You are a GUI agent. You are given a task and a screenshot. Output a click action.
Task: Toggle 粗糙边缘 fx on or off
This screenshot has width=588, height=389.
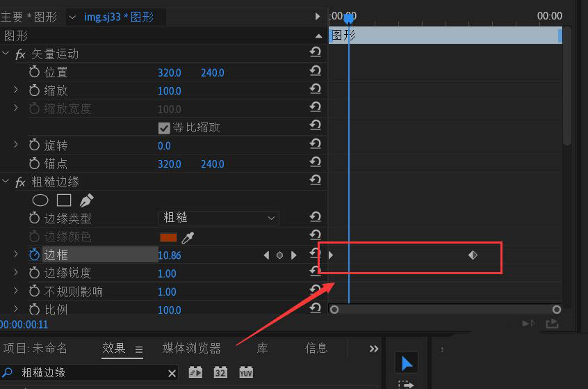coord(20,182)
